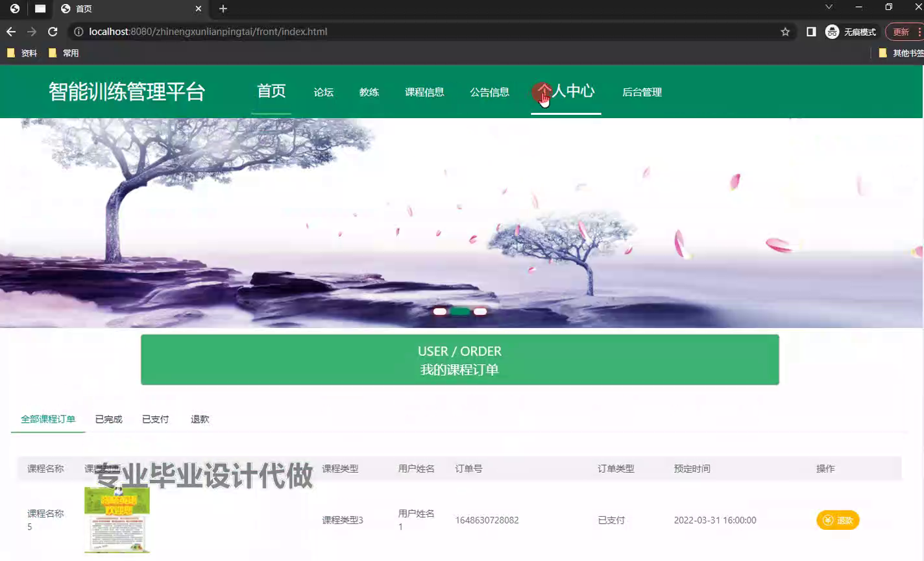Open the 个人中心 navigation item
The width and height of the screenshot is (924, 561).
coord(566,91)
